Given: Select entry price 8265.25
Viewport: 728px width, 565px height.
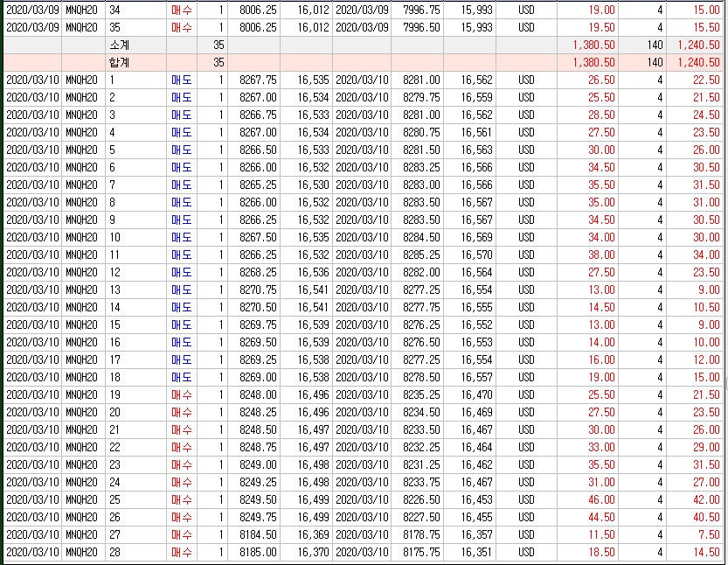Looking at the screenshot, I should pos(258,185).
